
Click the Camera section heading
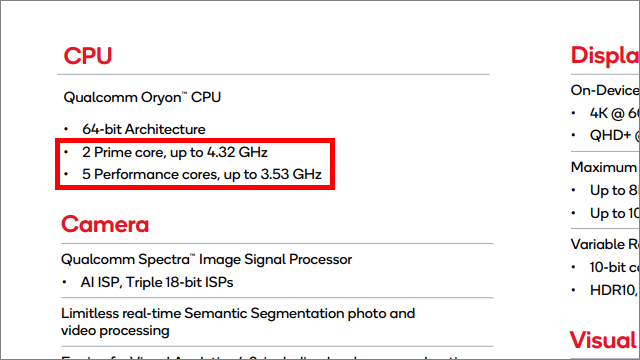[105, 224]
